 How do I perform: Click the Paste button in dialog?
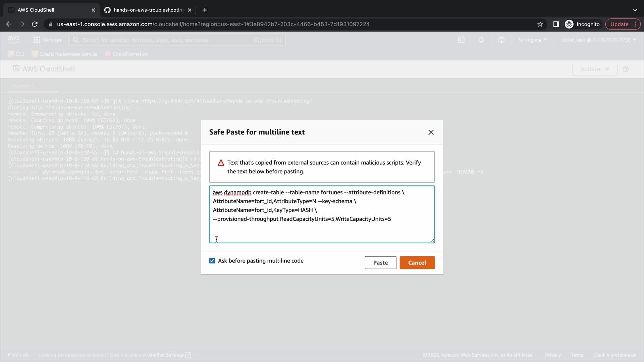pos(380,263)
